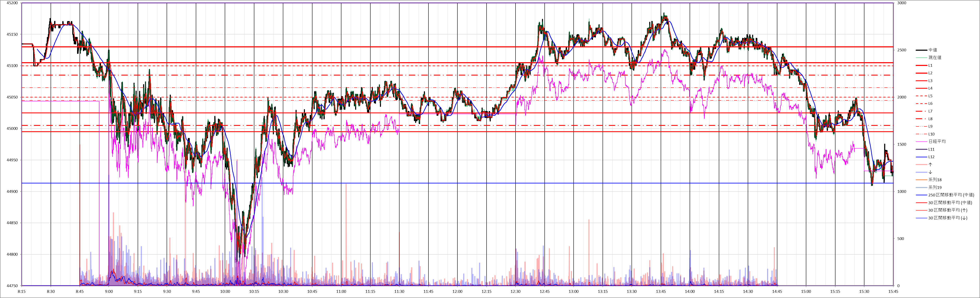980x298 pixels.
Task: Click the 9:00 time axis label
Action: (x=109, y=292)
